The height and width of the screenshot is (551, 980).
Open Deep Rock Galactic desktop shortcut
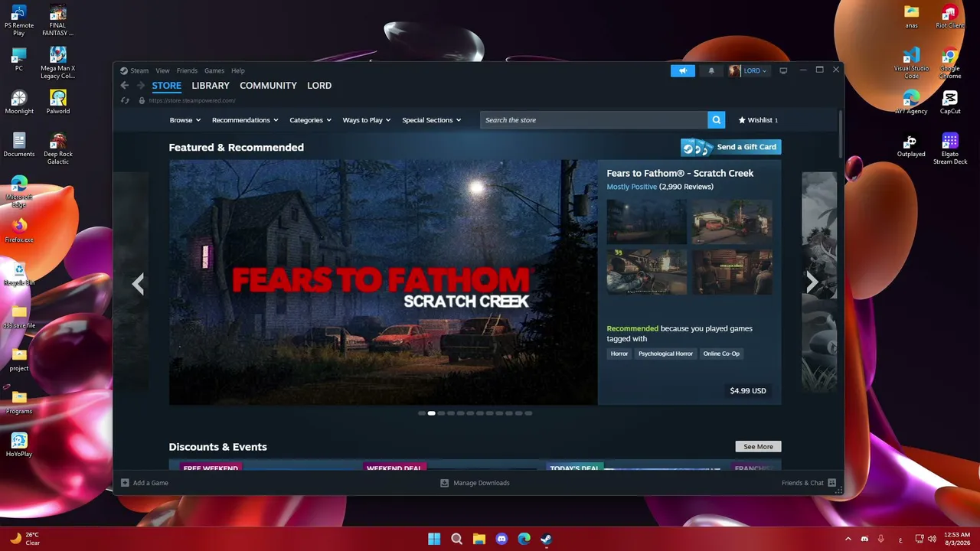[x=58, y=148]
